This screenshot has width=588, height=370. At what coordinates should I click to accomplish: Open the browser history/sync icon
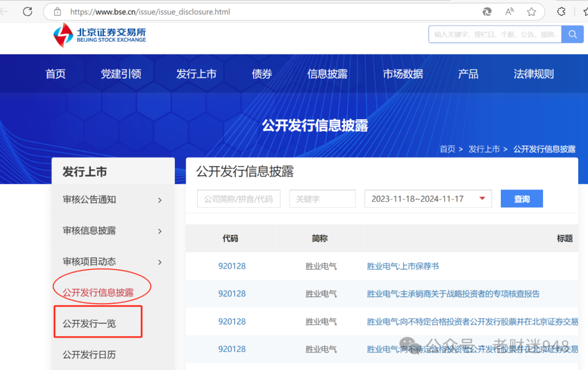pos(561,11)
